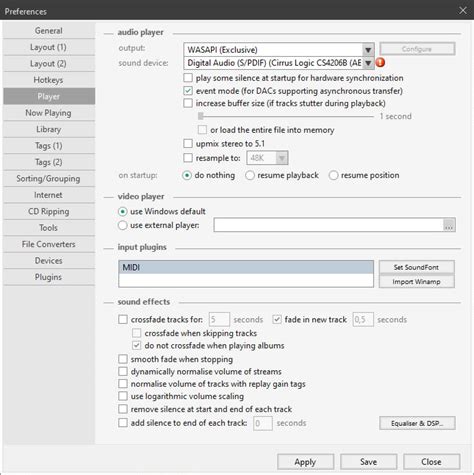The height and width of the screenshot is (475, 474).
Task: Click the Set SoundFont button
Action: pos(417,267)
